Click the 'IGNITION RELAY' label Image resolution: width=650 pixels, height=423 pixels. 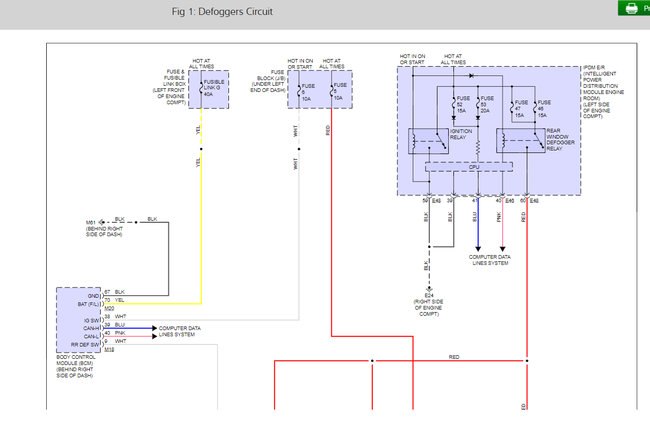click(461, 134)
